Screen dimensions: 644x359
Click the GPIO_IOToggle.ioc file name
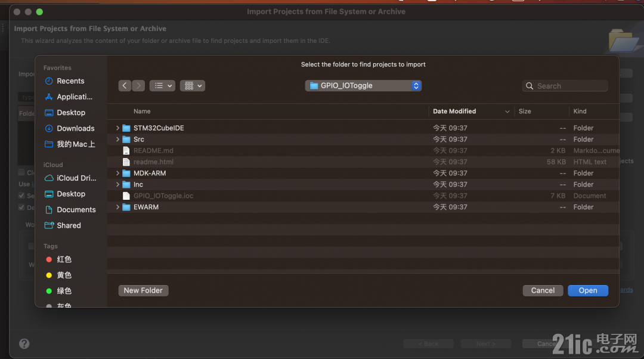[163, 196]
